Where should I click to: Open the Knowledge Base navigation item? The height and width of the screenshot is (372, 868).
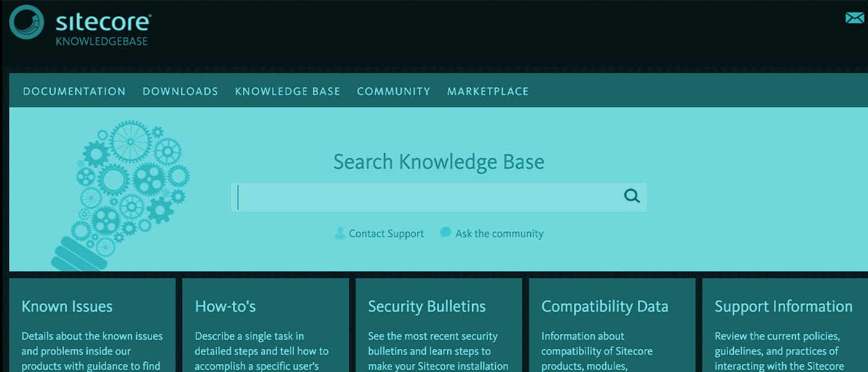(287, 91)
